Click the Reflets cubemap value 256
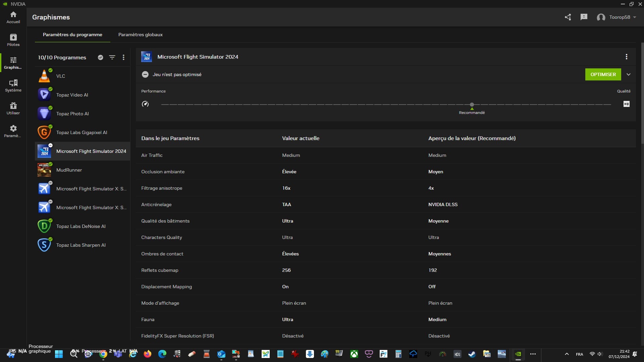 click(x=286, y=270)
